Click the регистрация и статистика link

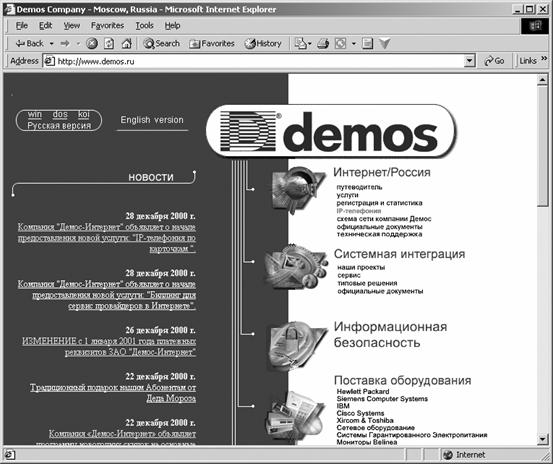(x=379, y=203)
